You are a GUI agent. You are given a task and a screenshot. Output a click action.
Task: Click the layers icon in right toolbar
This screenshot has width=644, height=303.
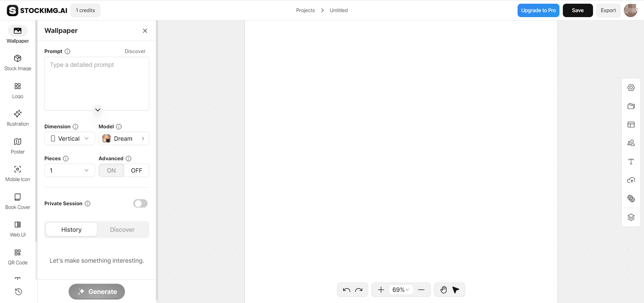pyautogui.click(x=631, y=217)
